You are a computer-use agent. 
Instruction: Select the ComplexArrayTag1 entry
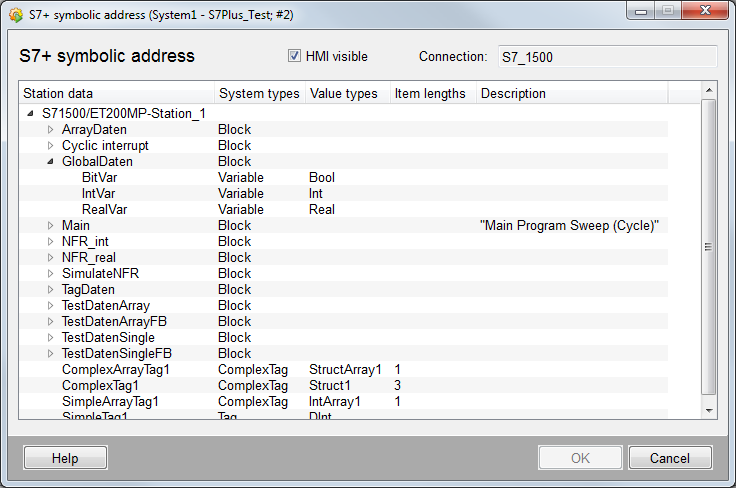[x=115, y=370]
